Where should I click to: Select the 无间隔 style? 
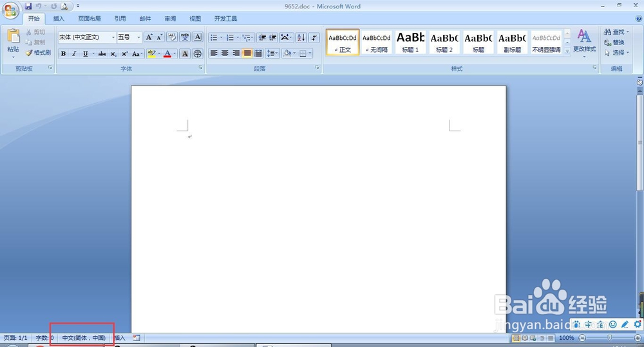377,42
